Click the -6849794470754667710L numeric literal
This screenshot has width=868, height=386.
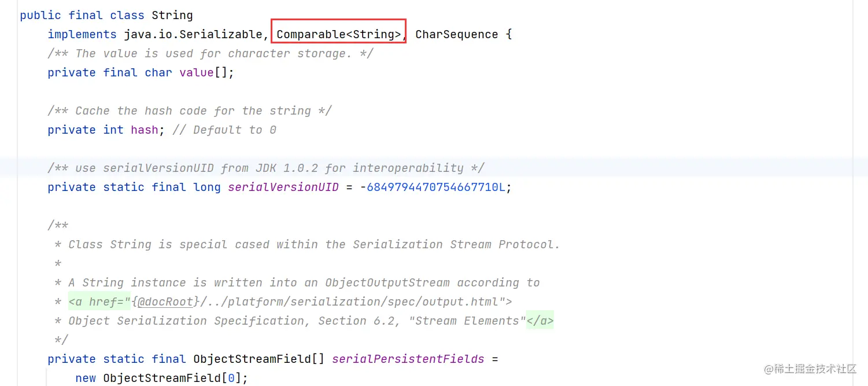[x=435, y=187]
